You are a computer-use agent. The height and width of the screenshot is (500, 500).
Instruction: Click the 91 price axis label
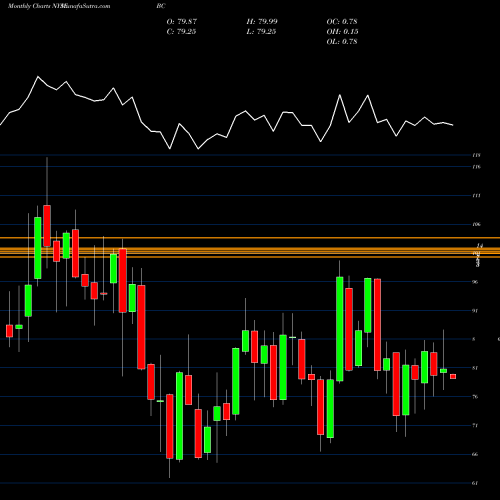475,311
